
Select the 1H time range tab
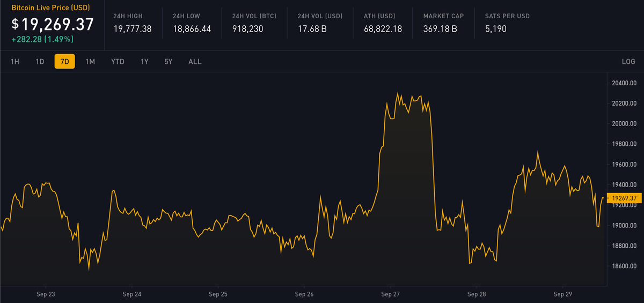pos(15,62)
